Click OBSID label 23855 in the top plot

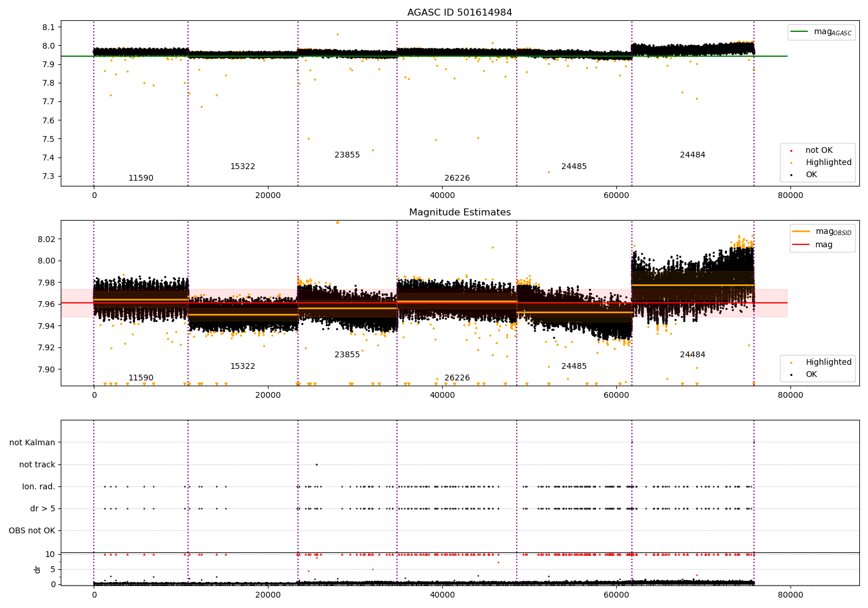(x=347, y=155)
